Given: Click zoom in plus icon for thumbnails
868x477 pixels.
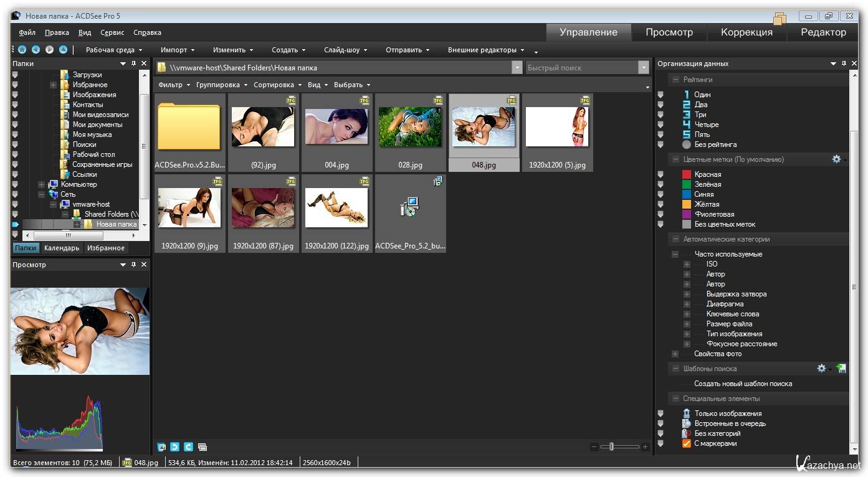Looking at the screenshot, I should (645, 446).
